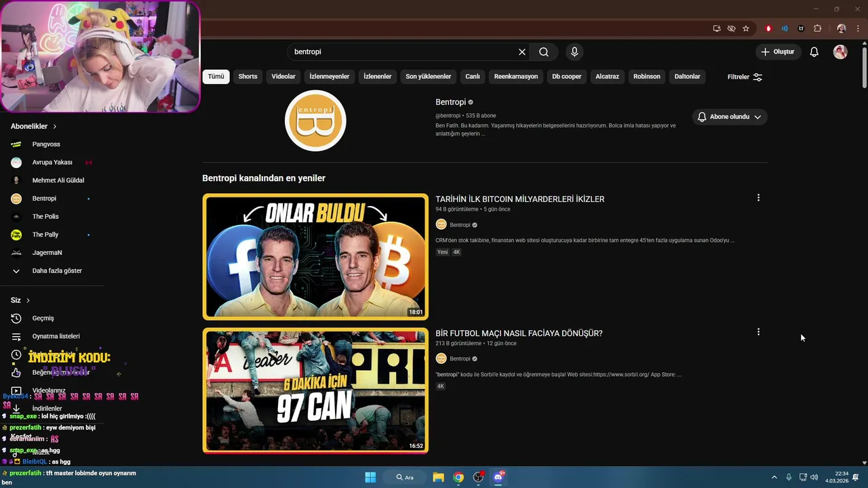Expand the Siz section

tap(20, 300)
